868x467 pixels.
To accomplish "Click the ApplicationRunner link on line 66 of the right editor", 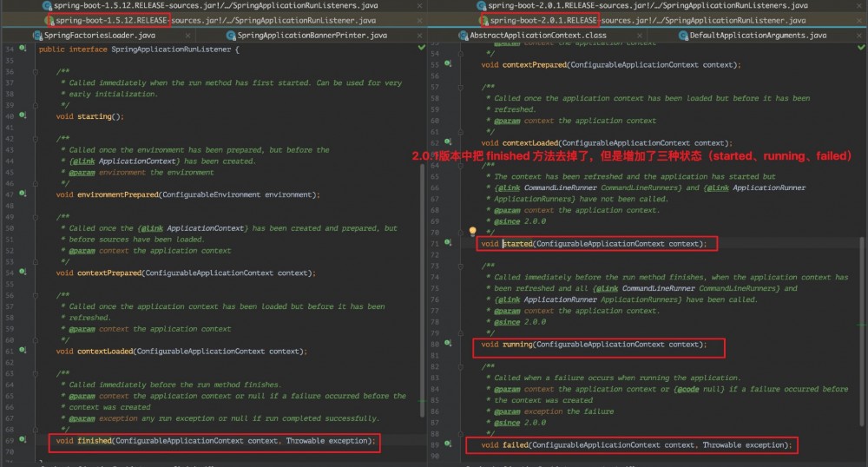I will (769, 187).
